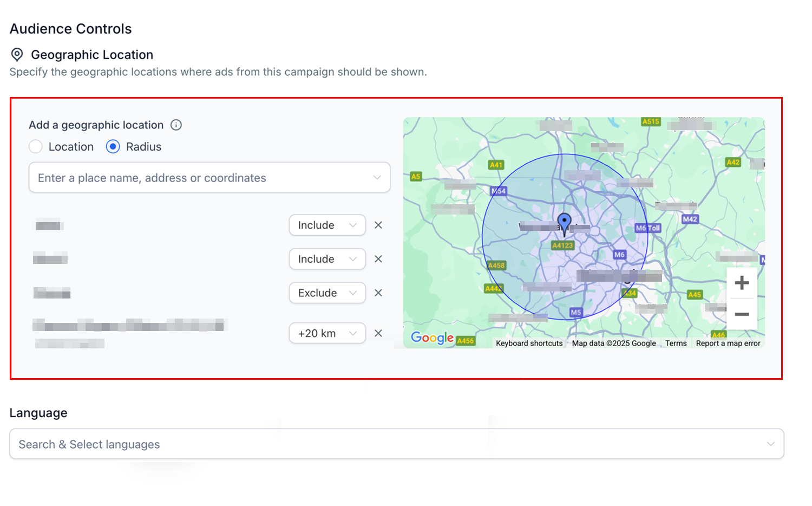The height and width of the screenshot is (506, 812).
Task: Expand the first Include dropdown
Action: 327,225
